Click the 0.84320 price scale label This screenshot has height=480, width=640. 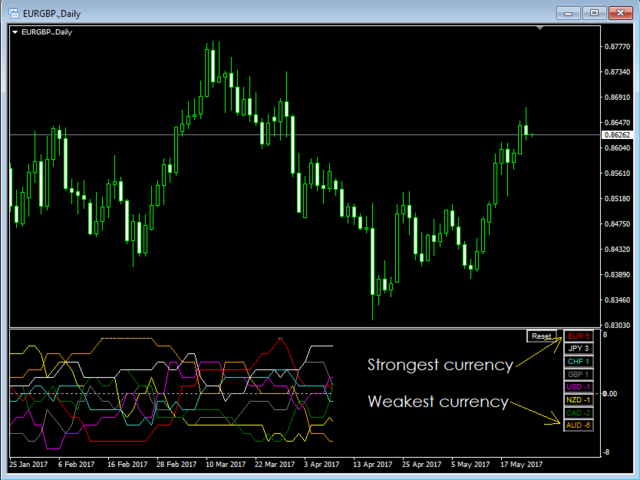[x=617, y=249]
